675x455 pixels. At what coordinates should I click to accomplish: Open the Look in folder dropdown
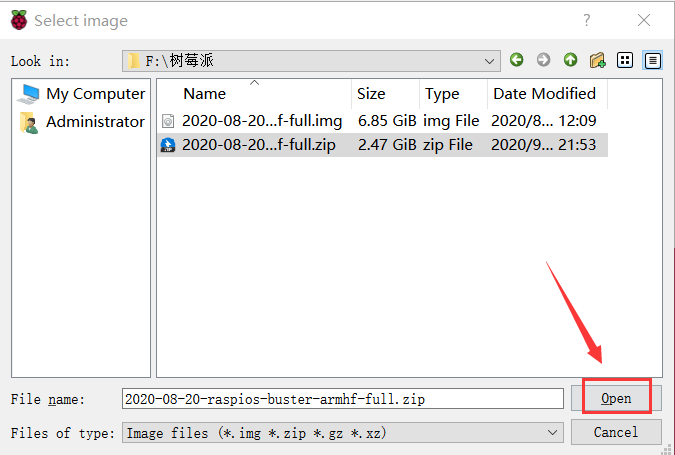pos(311,61)
